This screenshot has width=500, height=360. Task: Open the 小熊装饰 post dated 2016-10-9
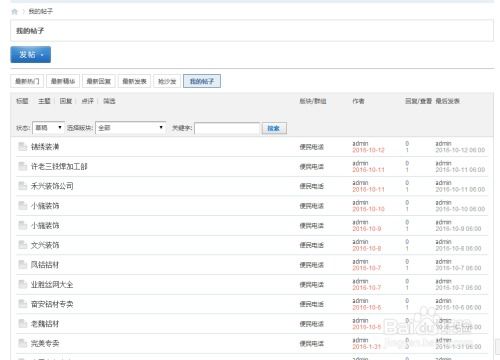45,225
